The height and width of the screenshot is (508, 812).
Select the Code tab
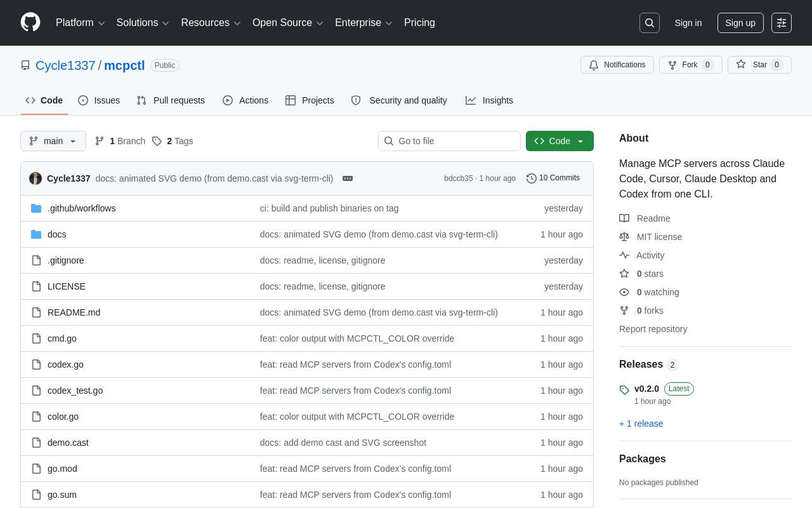[x=44, y=100]
